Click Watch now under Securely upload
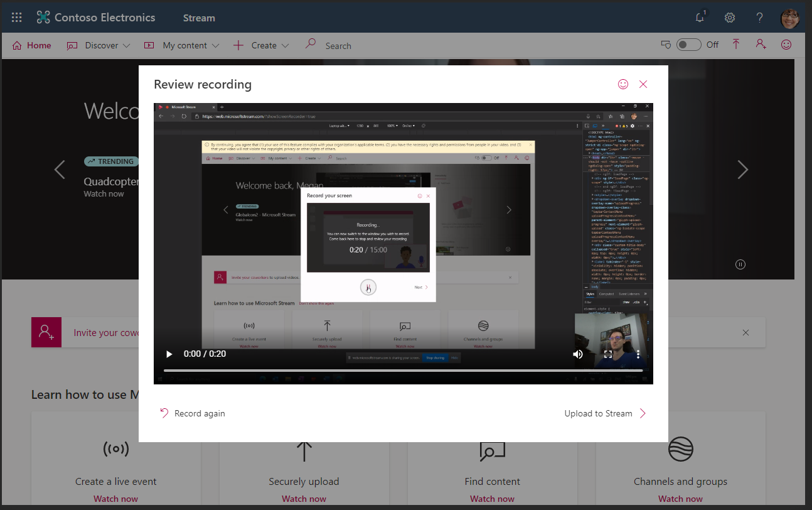The image size is (812, 510). click(304, 499)
